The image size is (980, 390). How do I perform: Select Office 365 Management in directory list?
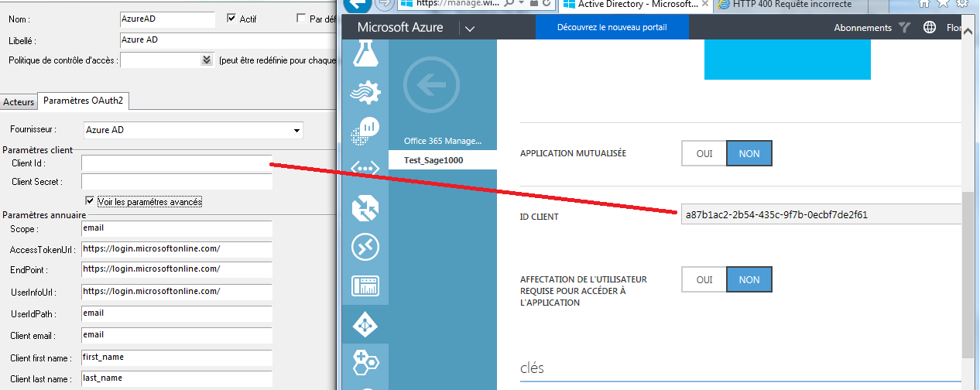pos(443,141)
